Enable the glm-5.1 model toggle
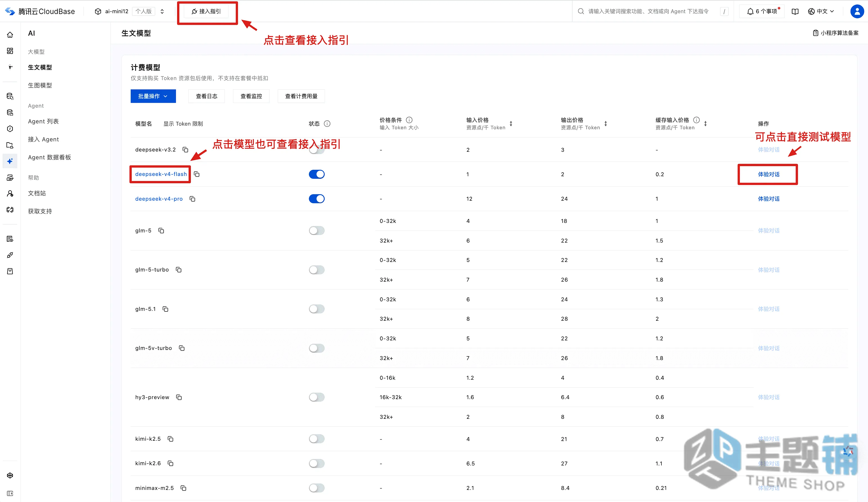This screenshot has height=502, width=868. [317, 309]
